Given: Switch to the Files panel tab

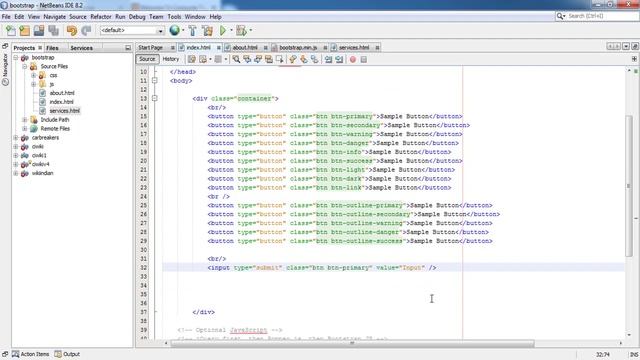Looking at the screenshot, I should 52,48.
